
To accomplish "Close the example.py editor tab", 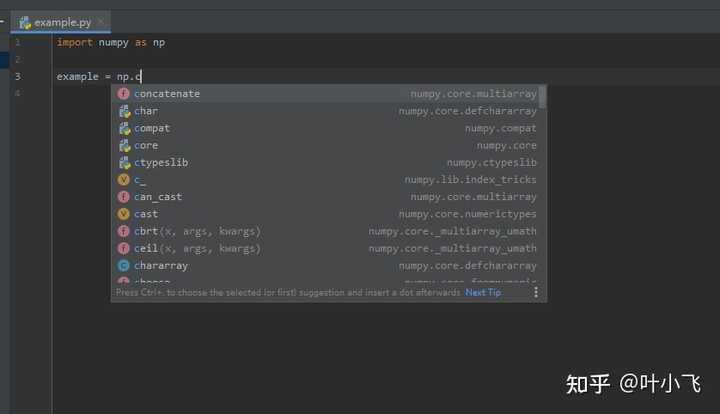I will pos(100,22).
